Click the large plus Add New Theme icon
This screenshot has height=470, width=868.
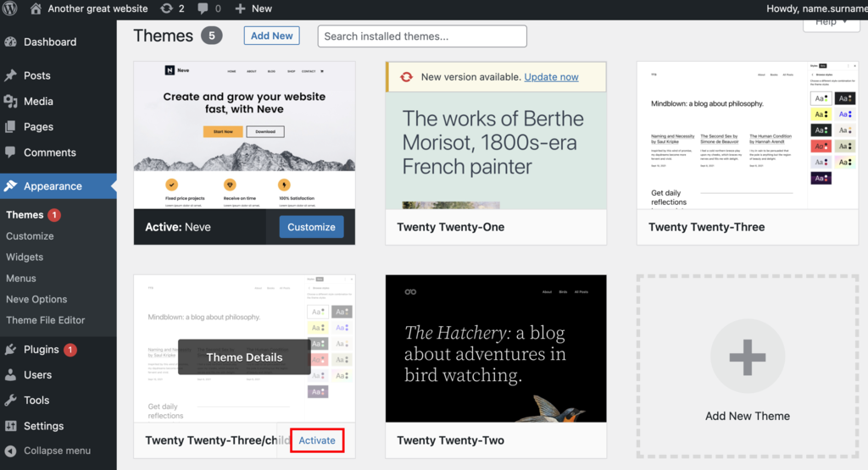(x=748, y=357)
